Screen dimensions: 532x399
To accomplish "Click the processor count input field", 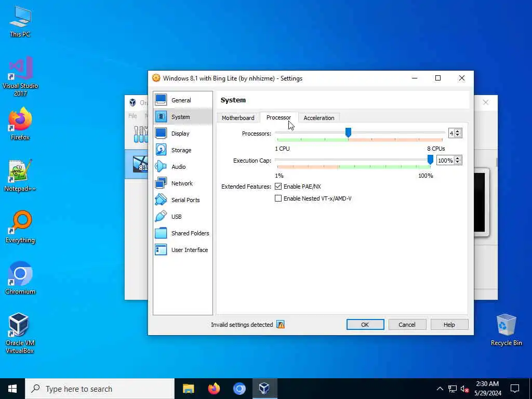I will 451,134.
